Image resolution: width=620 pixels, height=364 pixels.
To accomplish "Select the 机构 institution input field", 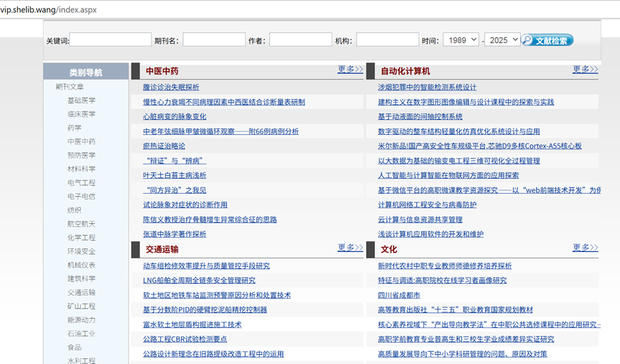I will [x=387, y=40].
